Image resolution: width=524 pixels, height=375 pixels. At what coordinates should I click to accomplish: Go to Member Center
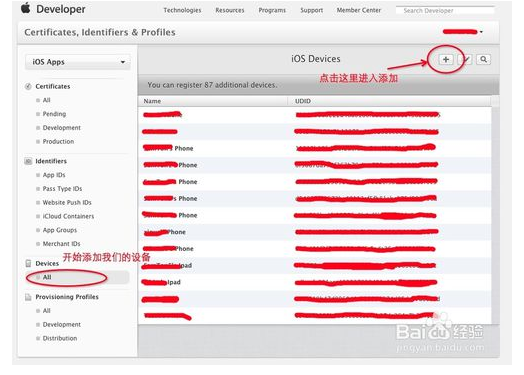359,10
